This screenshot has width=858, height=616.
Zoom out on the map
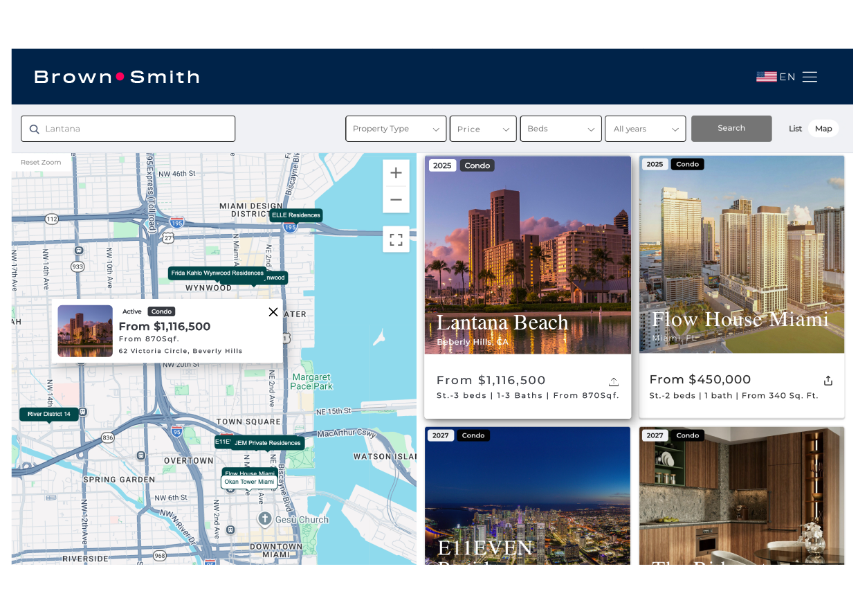396,199
